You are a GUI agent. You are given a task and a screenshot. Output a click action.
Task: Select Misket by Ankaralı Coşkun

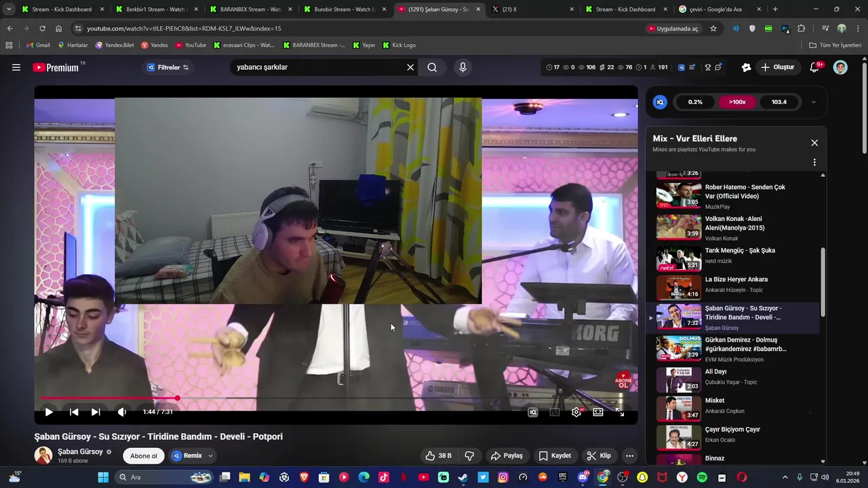[738, 408]
